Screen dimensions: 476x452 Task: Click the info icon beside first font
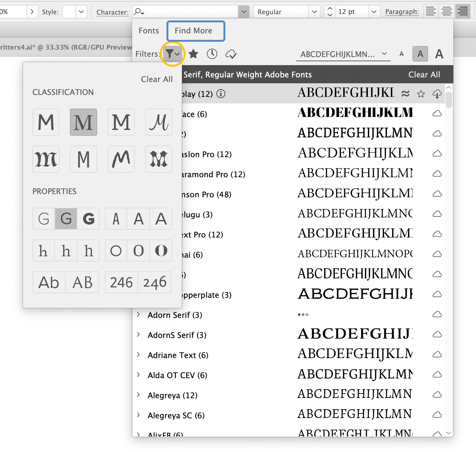click(x=221, y=94)
